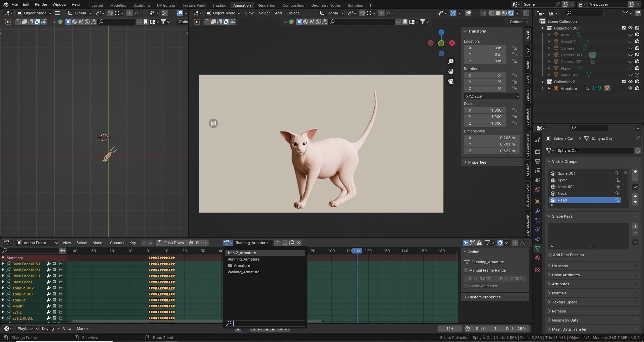
Task: Add vertex group with plus button
Action: pyautogui.click(x=635, y=171)
